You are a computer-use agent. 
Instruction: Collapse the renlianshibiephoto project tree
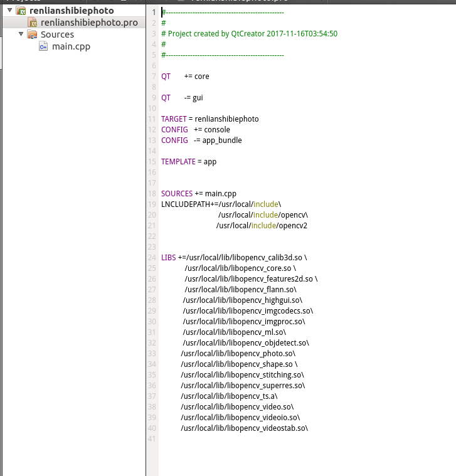[9, 10]
